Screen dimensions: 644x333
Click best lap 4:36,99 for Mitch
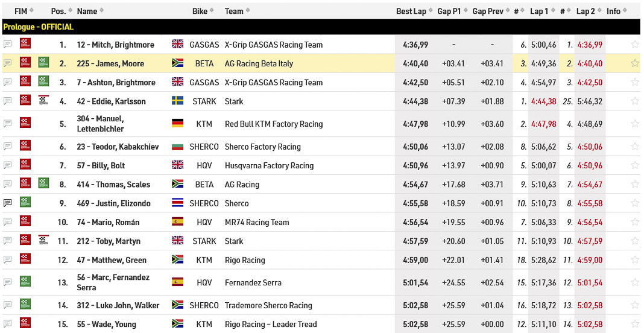(x=415, y=45)
